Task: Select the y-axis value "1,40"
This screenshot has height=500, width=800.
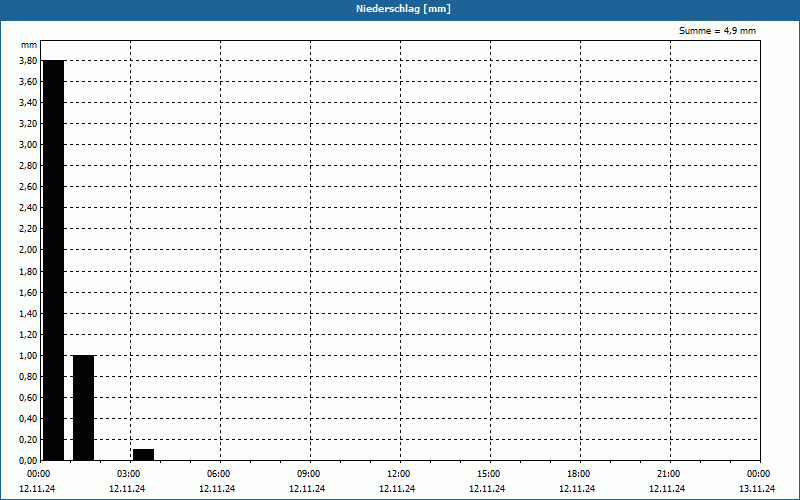Action: click(28, 314)
